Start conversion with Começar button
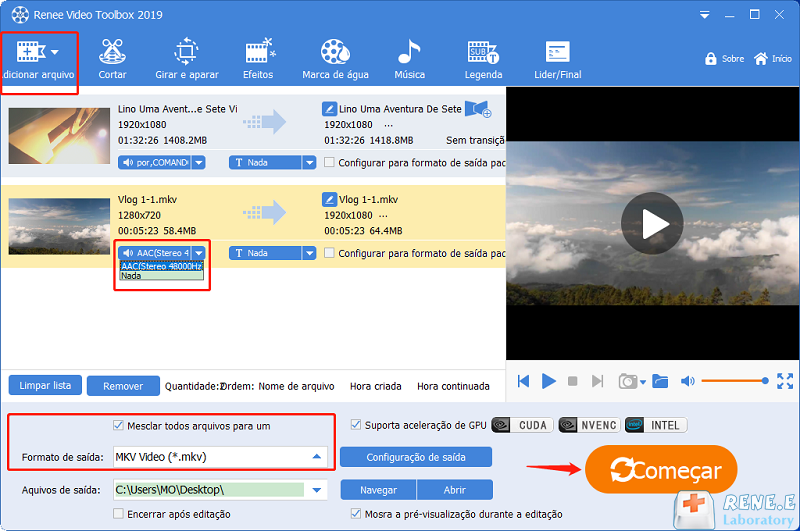Viewport: 800px width, 531px height. [x=661, y=469]
